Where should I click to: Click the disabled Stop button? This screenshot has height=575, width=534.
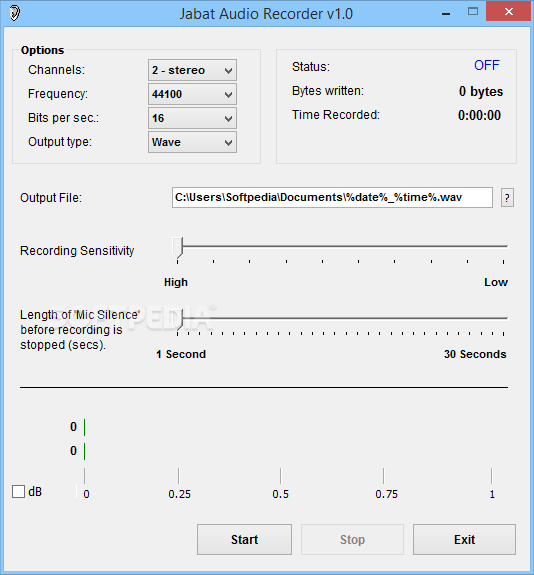coord(352,539)
